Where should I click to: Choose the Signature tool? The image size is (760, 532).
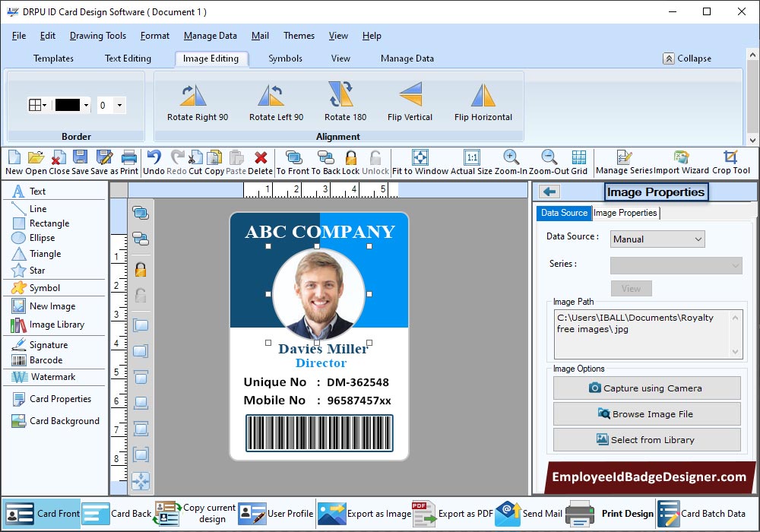pyautogui.click(x=40, y=344)
